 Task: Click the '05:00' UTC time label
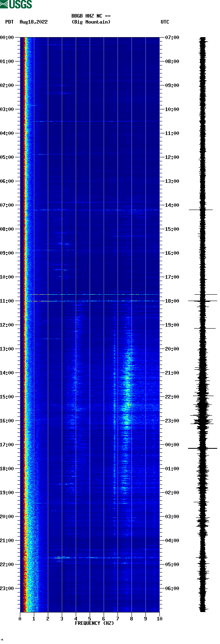172,565
